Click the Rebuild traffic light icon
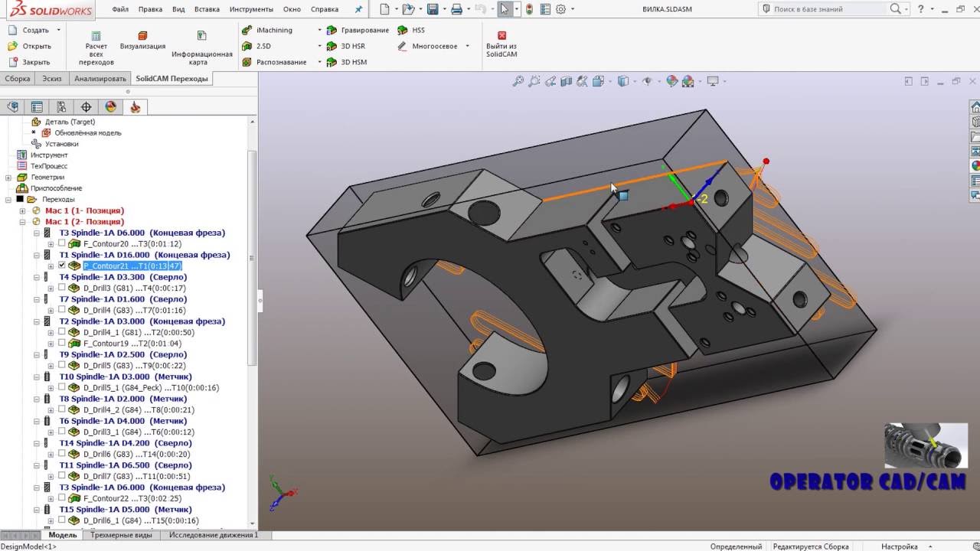The width and height of the screenshot is (980, 551). tap(529, 9)
